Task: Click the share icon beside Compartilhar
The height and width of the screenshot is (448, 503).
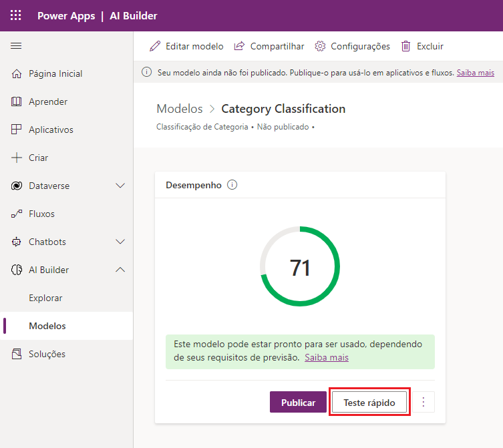Action: (239, 46)
